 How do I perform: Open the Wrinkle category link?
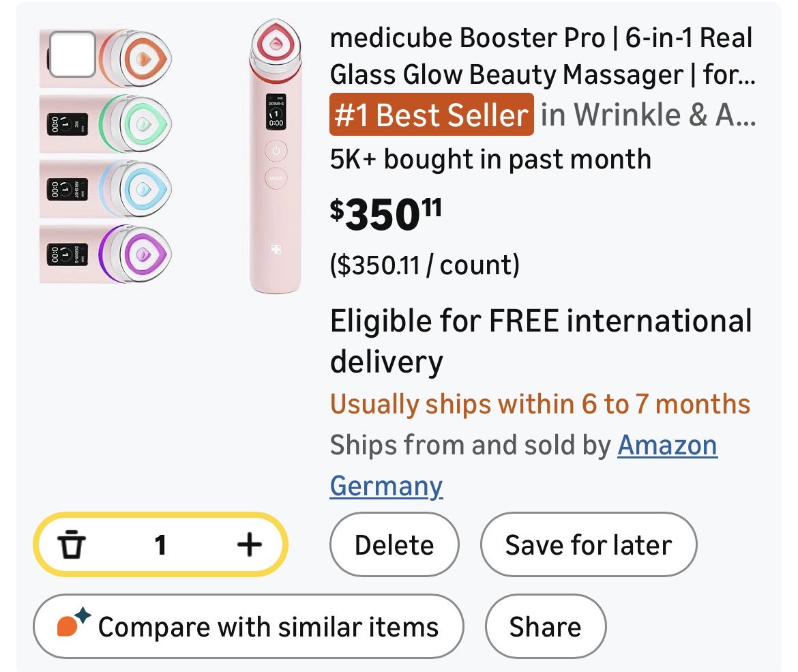[648, 115]
